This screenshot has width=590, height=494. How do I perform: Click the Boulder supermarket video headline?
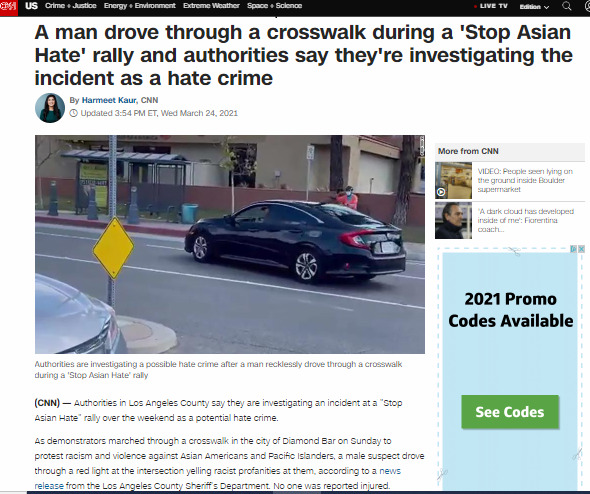click(525, 180)
